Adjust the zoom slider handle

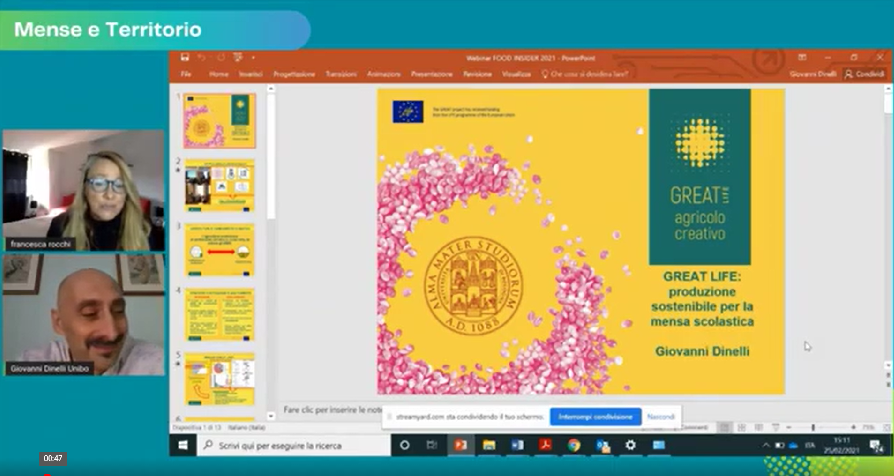click(813, 428)
